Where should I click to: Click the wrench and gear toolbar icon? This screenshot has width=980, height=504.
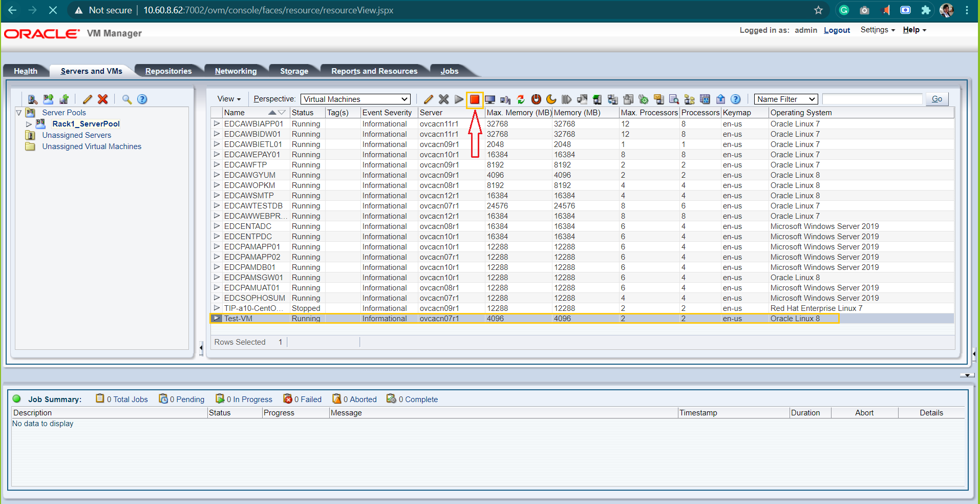644,99
